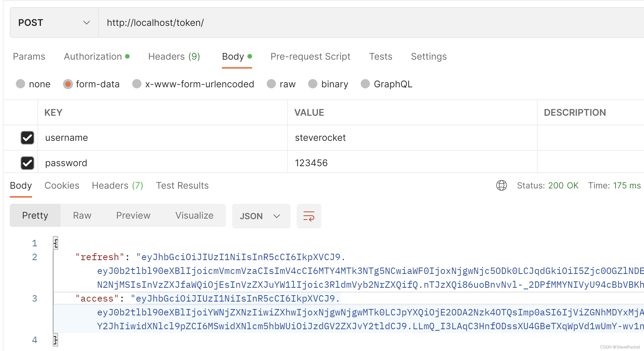Screen dimensions: 644x351
Task: Open the Headers (9) request tab
Action: pos(174,57)
